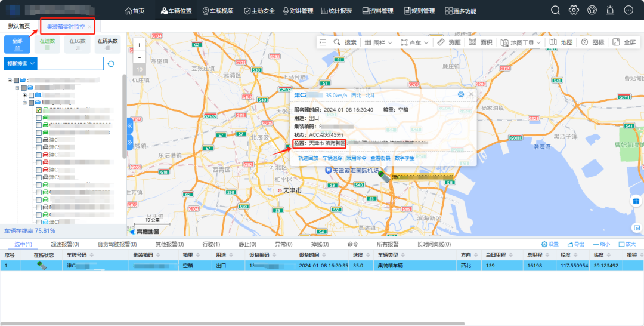
Task: Sort by 车牌号码 column
Action: click(x=80, y=255)
